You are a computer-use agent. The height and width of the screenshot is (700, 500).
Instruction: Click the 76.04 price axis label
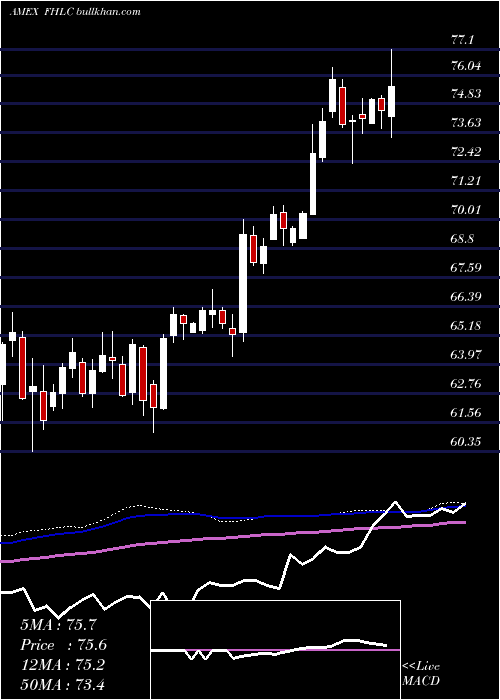[x=466, y=66]
